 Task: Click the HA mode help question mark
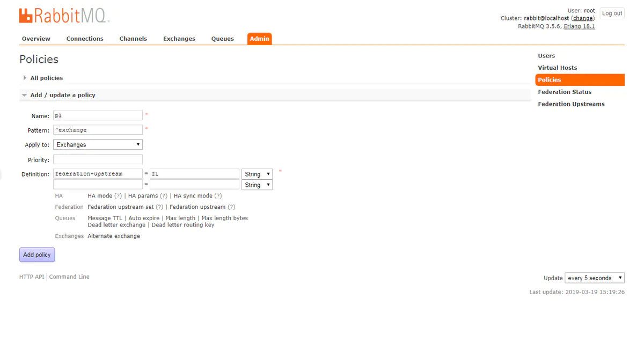pos(118,196)
